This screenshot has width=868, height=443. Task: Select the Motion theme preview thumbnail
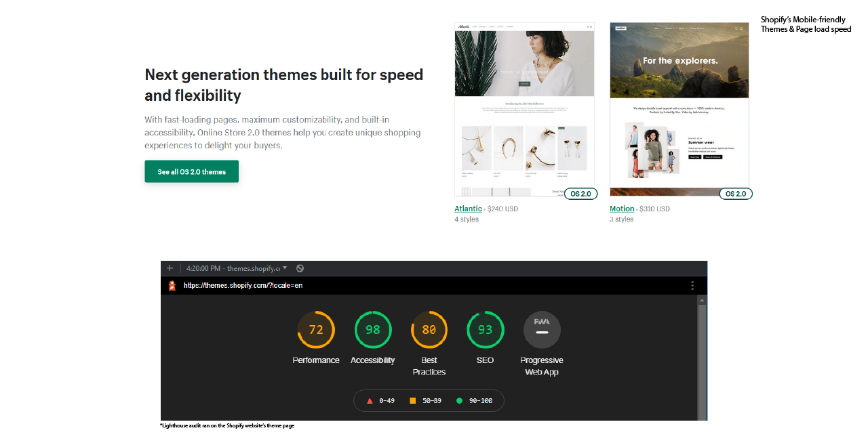click(679, 109)
